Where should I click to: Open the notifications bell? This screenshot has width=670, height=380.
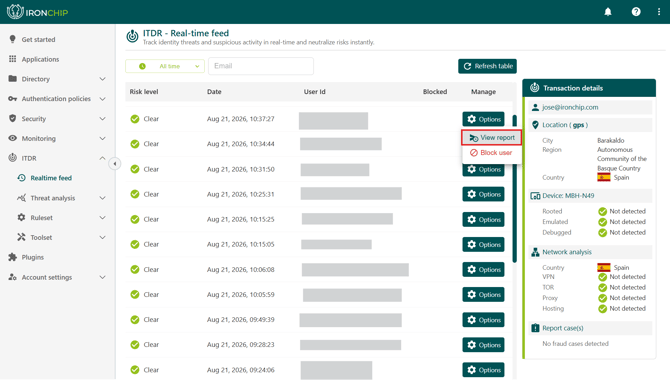(608, 12)
